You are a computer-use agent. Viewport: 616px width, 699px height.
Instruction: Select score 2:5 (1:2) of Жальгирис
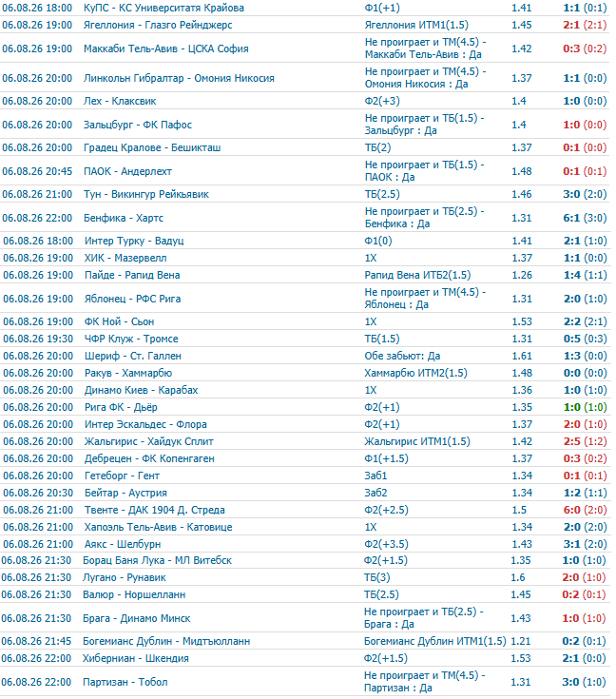click(x=585, y=442)
